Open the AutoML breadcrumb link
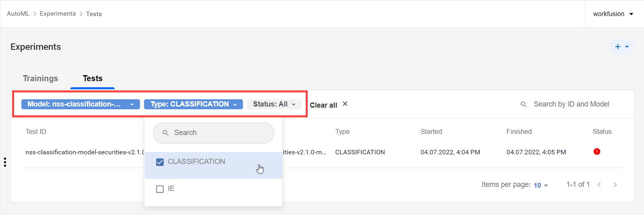This screenshot has width=644, height=215. pos(18,14)
